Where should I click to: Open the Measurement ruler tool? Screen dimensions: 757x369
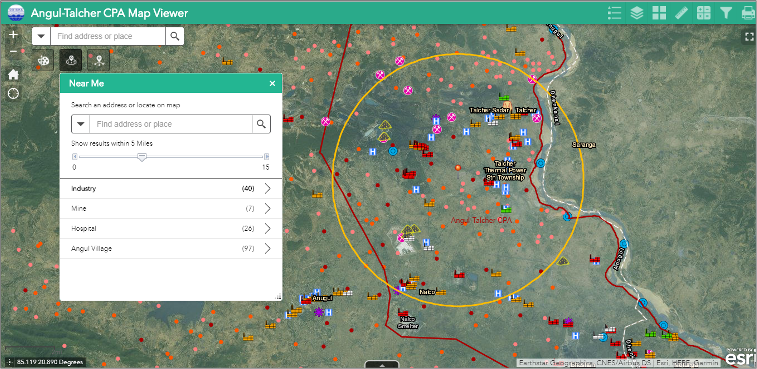pyautogui.click(x=681, y=13)
